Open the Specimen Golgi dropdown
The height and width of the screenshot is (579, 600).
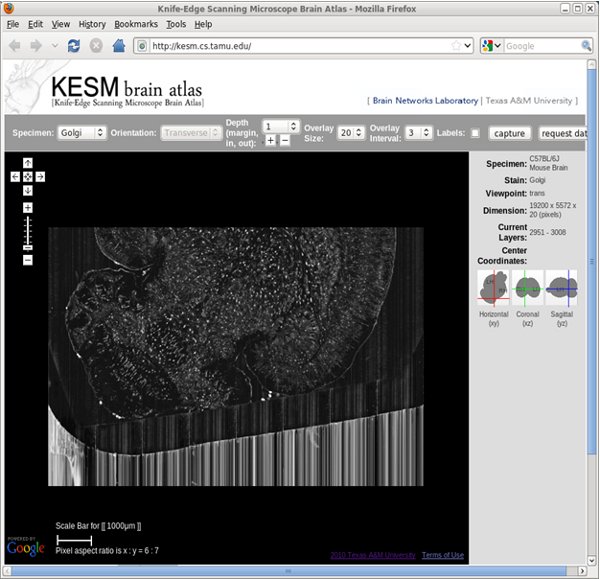82,133
